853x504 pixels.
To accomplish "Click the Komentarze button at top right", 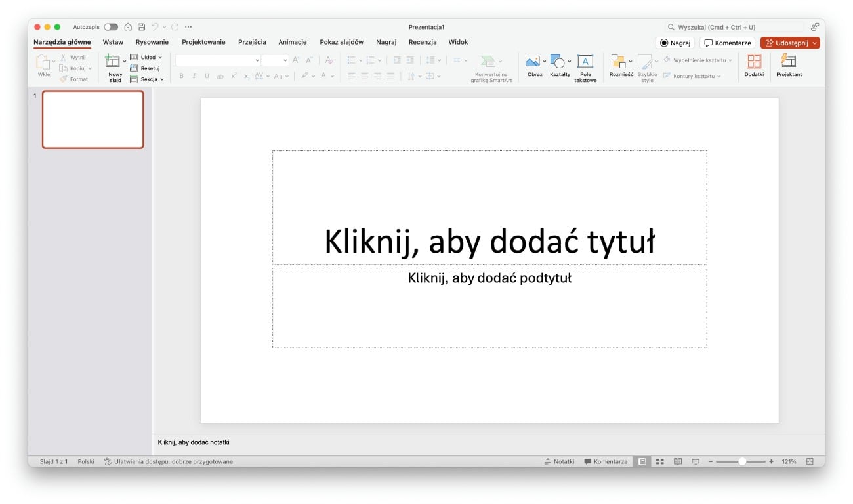I will point(728,43).
